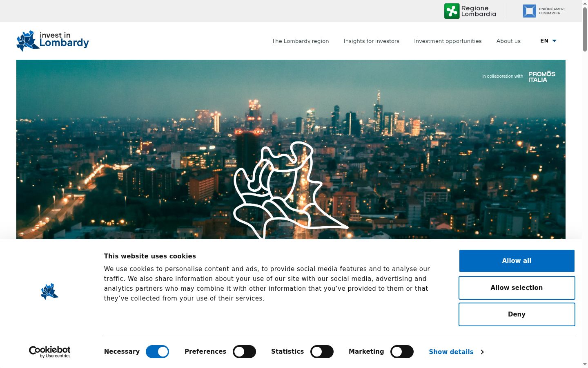Open the About us menu
The height and width of the screenshot is (368, 588).
(x=508, y=41)
